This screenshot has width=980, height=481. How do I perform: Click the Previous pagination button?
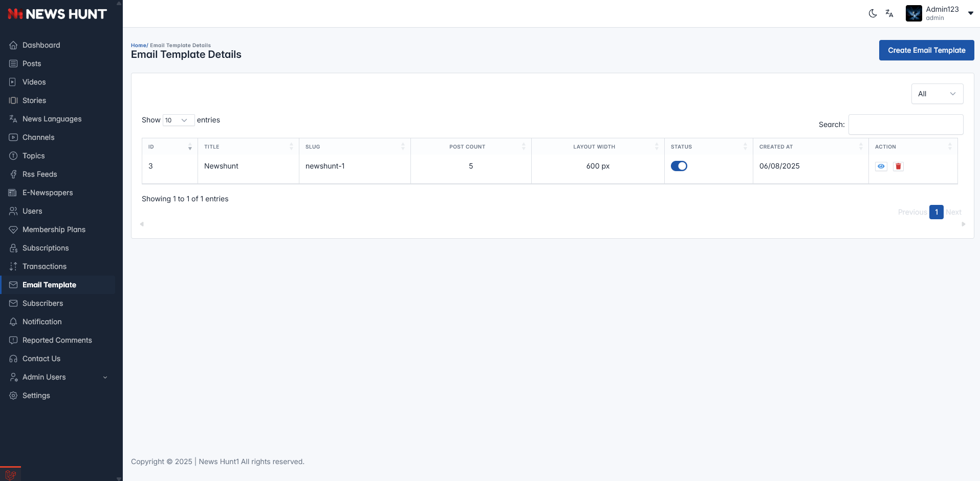(912, 212)
